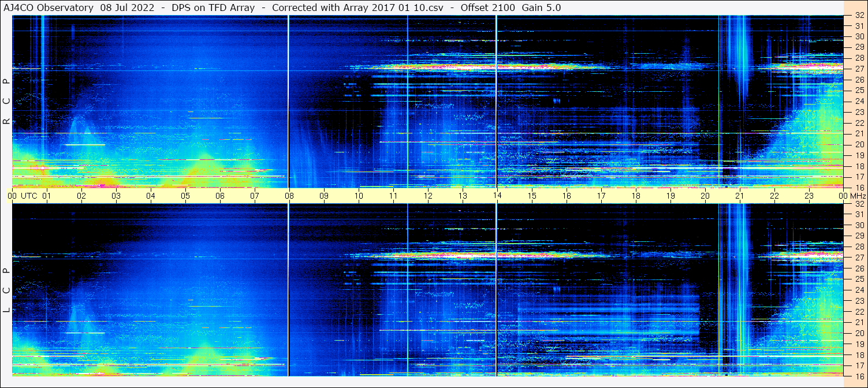
Task: Click the 19 MHz tick on the LCP scale
Action: pos(859,343)
